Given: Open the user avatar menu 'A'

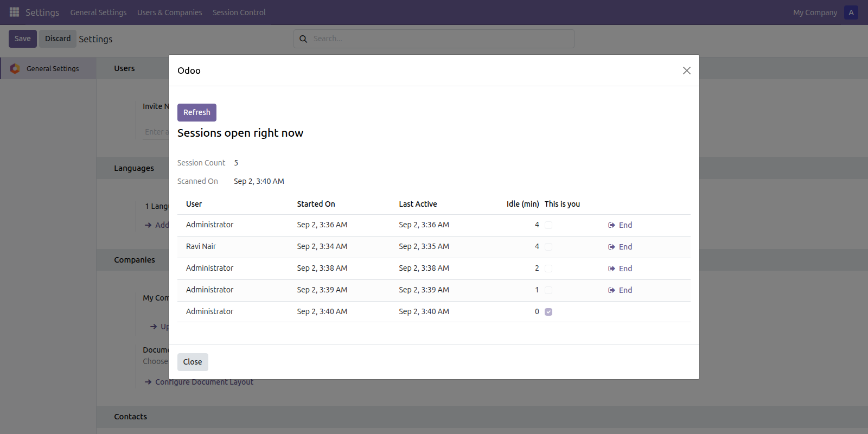Looking at the screenshot, I should pyautogui.click(x=851, y=12).
